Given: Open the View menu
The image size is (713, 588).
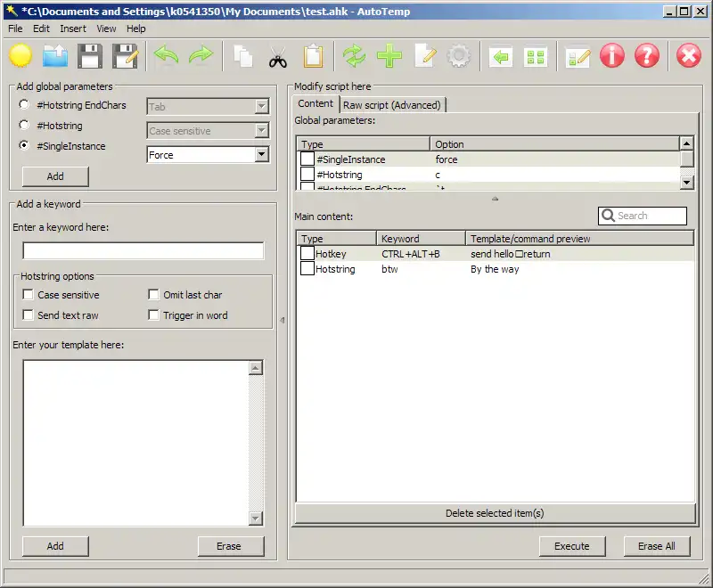Looking at the screenshot, I should 106,29.
